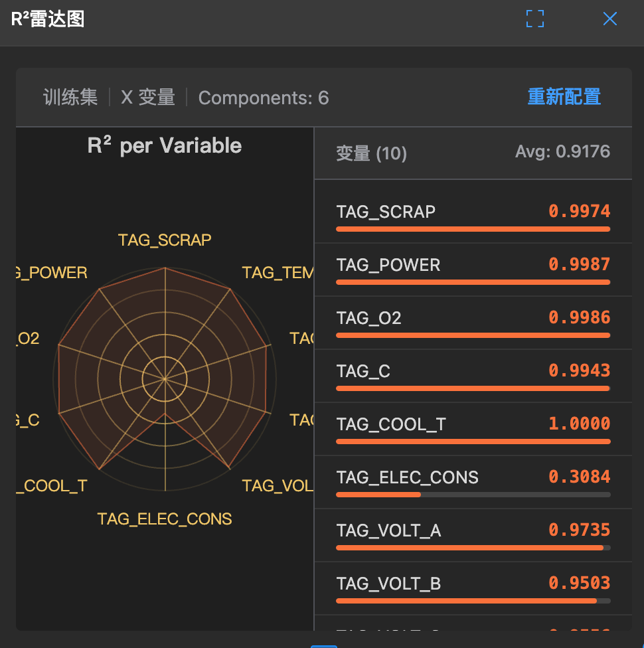
Task: Click the R² per Variable chart title
Action: 164,145
